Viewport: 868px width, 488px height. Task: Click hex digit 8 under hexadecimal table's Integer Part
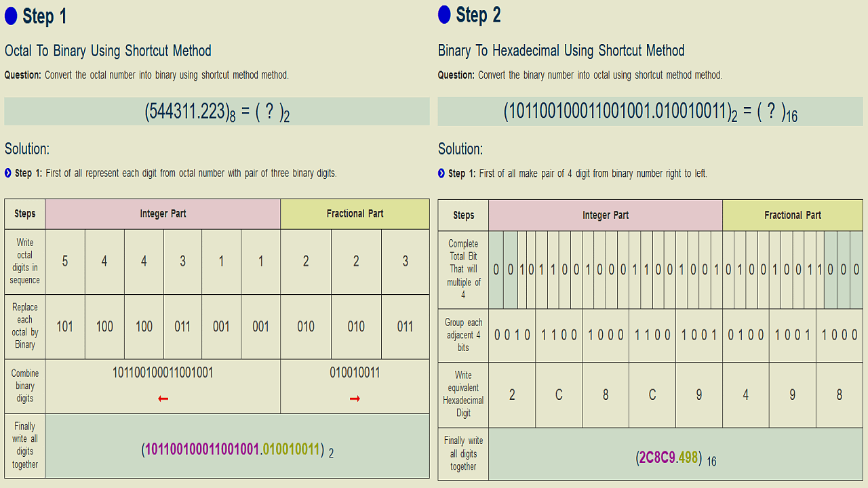point(606,394)
